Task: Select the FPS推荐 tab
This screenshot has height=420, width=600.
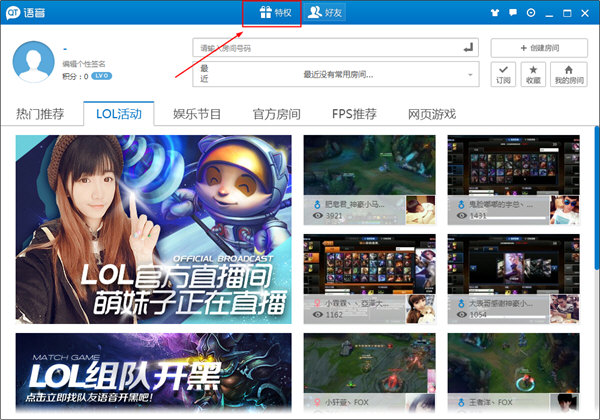Action: (354, 114)
